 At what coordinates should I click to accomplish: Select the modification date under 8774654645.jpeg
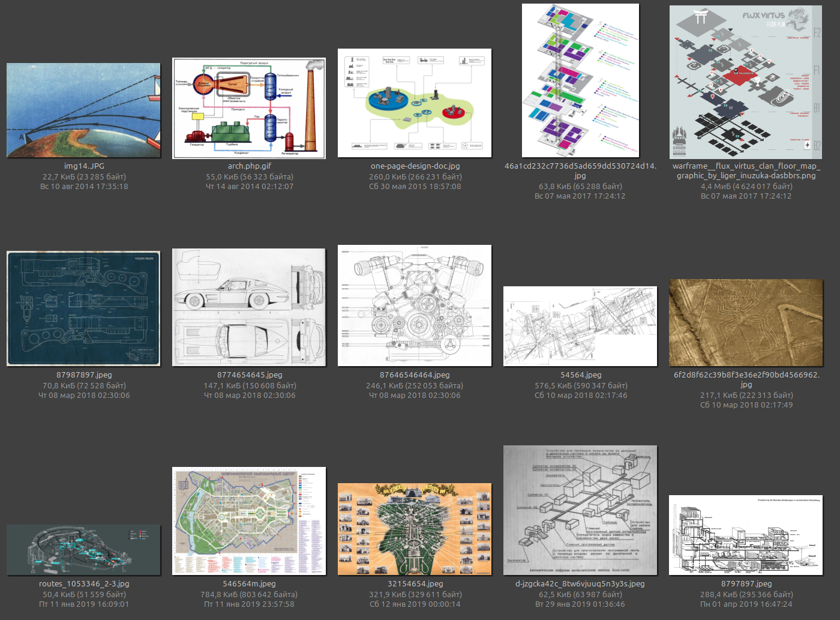[250, 396]
